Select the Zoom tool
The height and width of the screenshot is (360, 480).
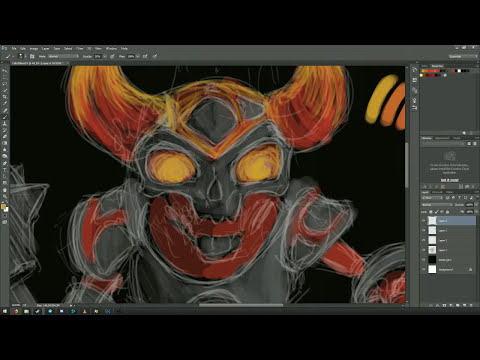[5, 196]
